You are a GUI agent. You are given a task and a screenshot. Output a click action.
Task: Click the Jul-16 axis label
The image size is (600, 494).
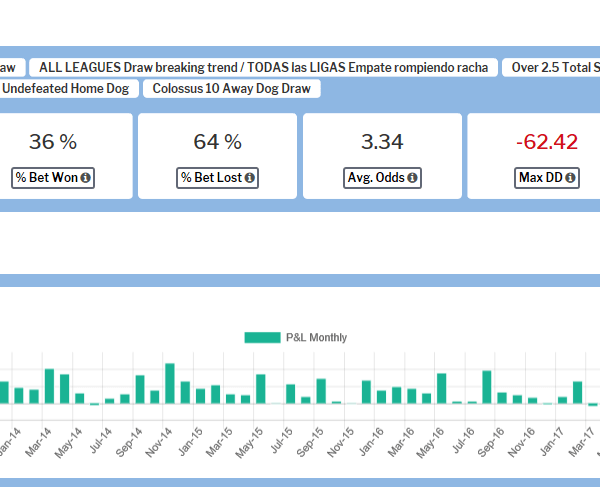pos(464,440)
